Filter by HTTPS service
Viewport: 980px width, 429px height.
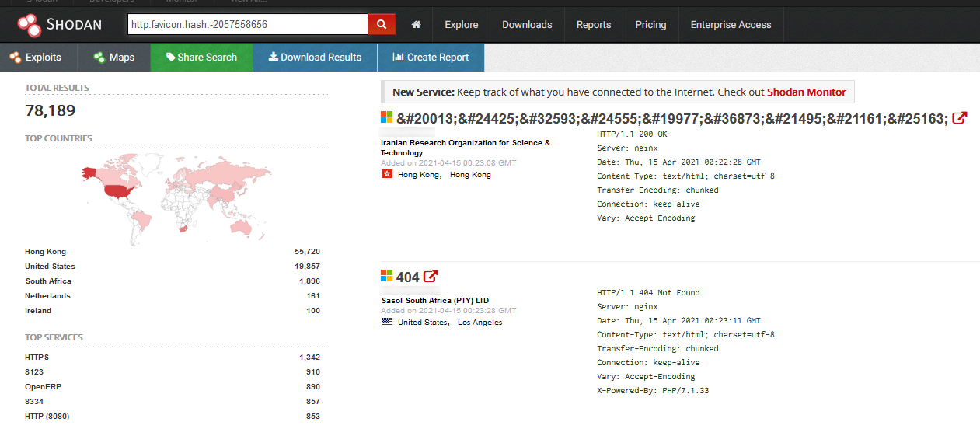(x=37, y=357)
